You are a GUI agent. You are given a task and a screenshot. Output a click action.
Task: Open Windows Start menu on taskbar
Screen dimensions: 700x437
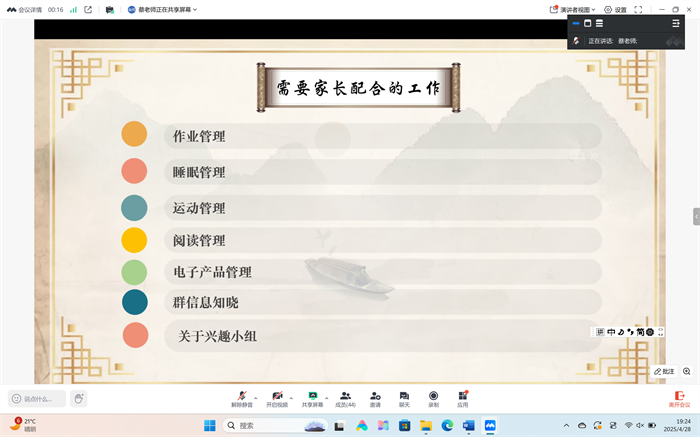click(210, 425)
